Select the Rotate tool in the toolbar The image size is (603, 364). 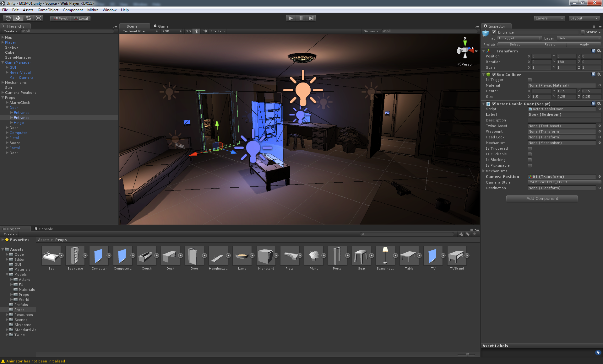tap(29, 18)
